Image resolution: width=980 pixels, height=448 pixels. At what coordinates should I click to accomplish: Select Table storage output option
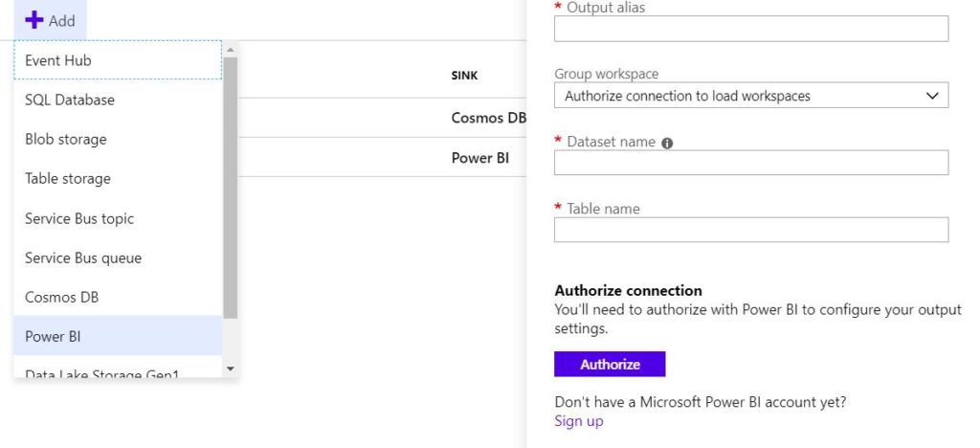point(118,179)
